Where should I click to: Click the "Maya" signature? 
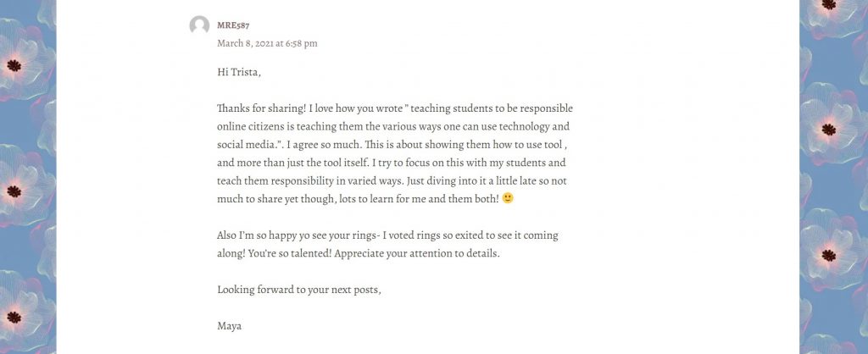point(229,326)
